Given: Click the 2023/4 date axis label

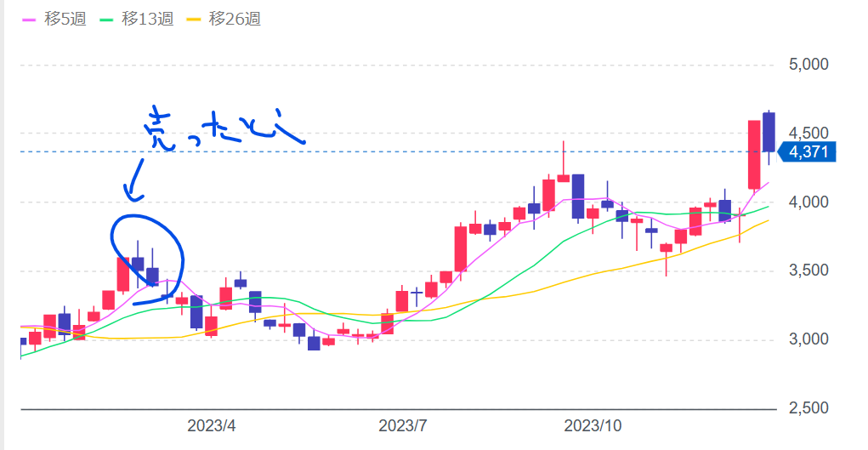Looking at the screenshot, I should (212, 425).
